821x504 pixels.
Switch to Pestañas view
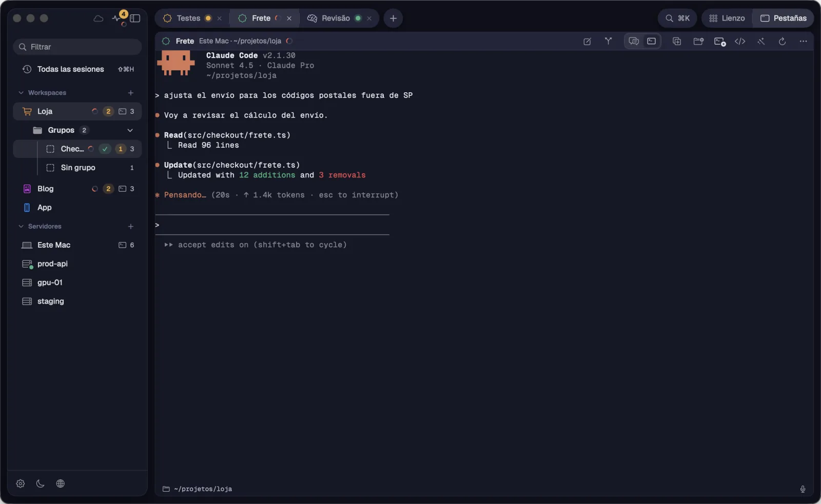[783, 18]
